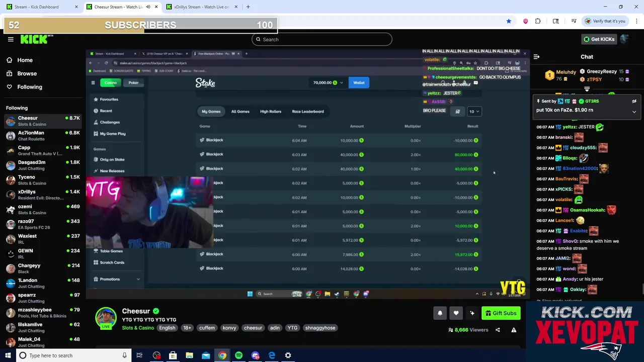Image resolution: width=644 pixels, height=362 pixels.
Task: Mute audio on the Cheesur Stream tab
Action: click(148, 7)
